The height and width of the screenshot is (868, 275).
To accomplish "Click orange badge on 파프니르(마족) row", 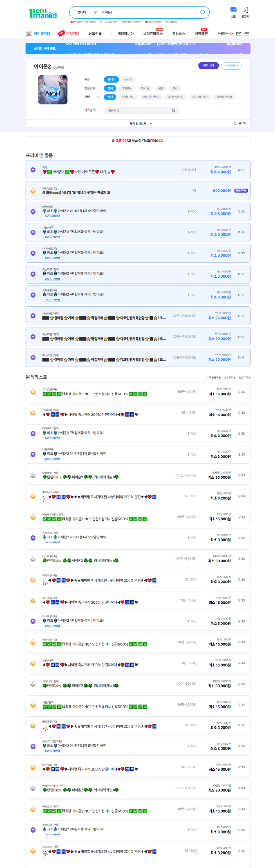I will coord(33,496).
